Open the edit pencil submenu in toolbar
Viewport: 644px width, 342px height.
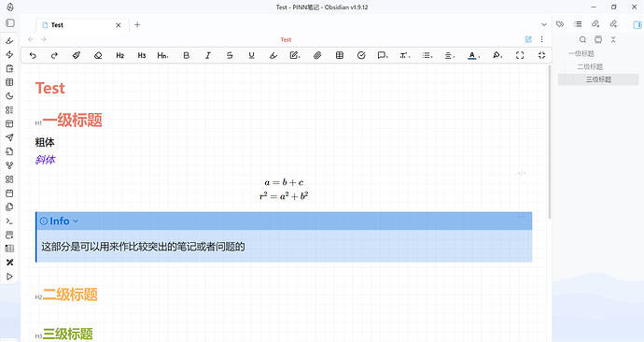(295, 55)
